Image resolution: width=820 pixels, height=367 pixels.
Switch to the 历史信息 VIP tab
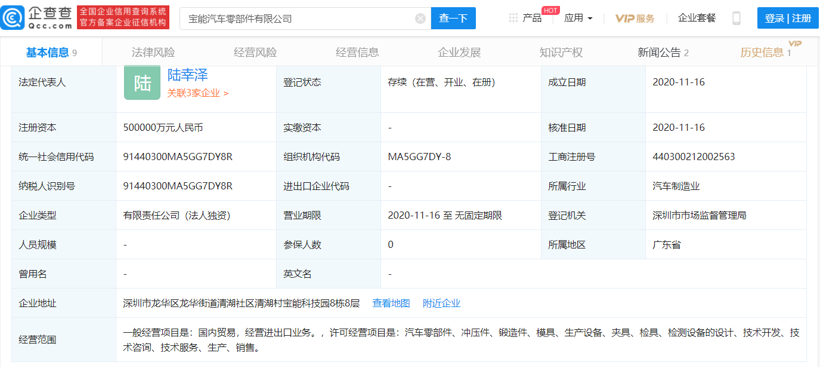(767, 51)
